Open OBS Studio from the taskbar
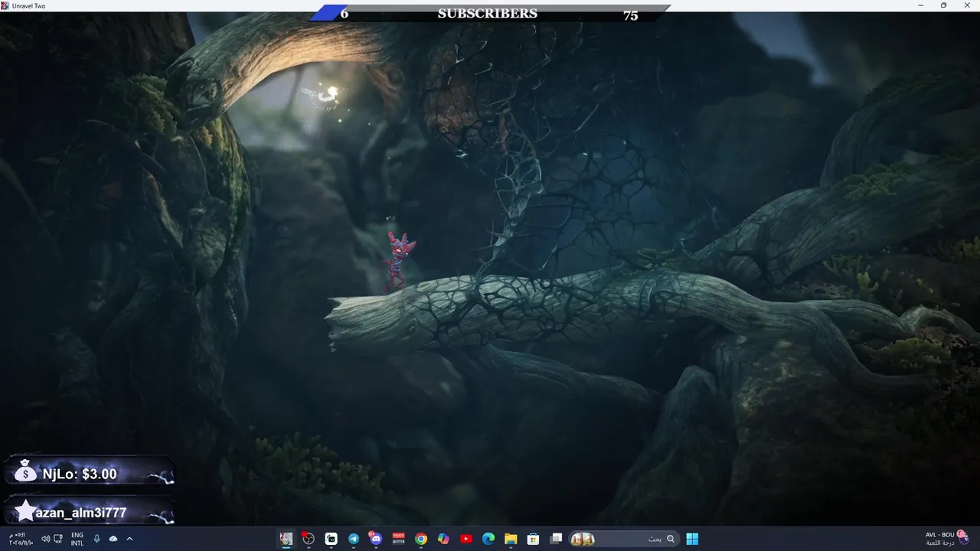The width and height of the screenshot is (980, 551). (309, 539)
